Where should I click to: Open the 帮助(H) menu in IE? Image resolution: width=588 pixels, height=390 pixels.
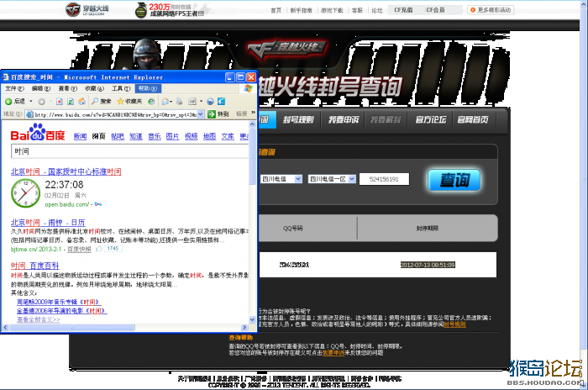coord(148,88)
